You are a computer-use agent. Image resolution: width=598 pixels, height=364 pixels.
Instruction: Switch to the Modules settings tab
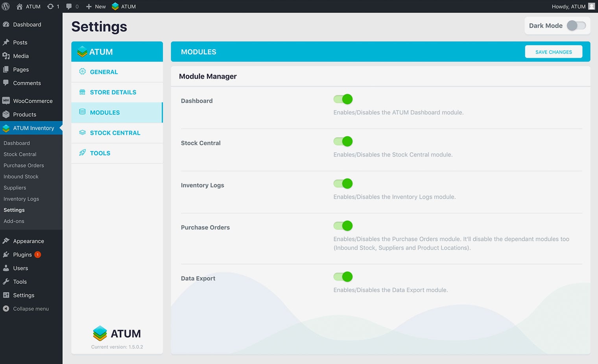click(x=105, y=113)
